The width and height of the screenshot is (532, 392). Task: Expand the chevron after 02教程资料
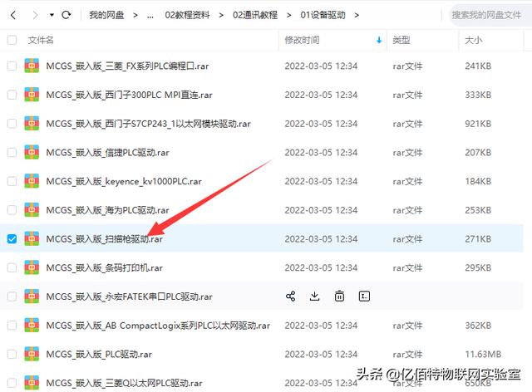(x=221, y=15)
